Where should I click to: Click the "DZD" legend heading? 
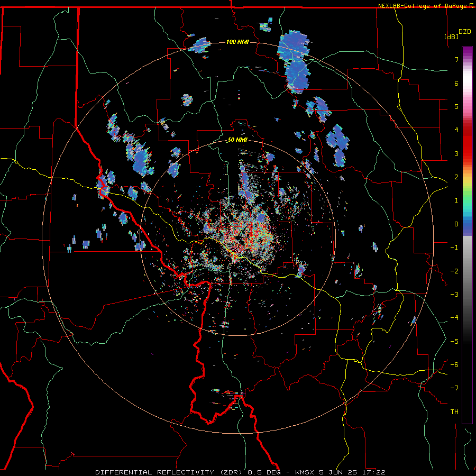(465, 32)
